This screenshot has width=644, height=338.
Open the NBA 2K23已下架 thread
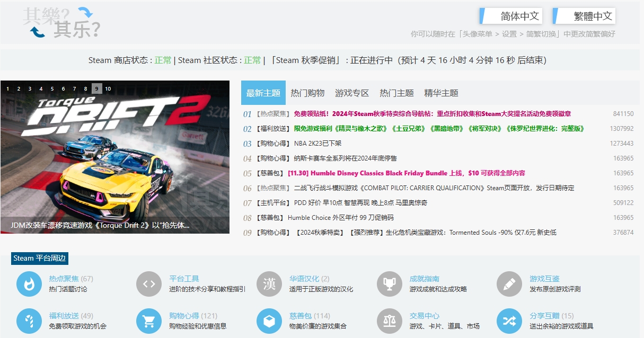[317, 144]
